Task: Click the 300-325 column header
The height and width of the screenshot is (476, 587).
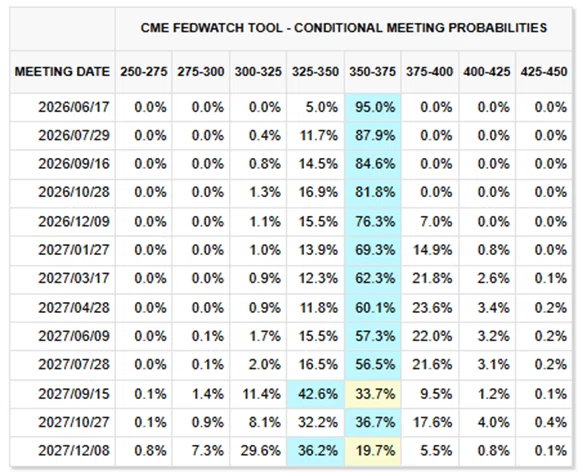Action: [258, 72]
